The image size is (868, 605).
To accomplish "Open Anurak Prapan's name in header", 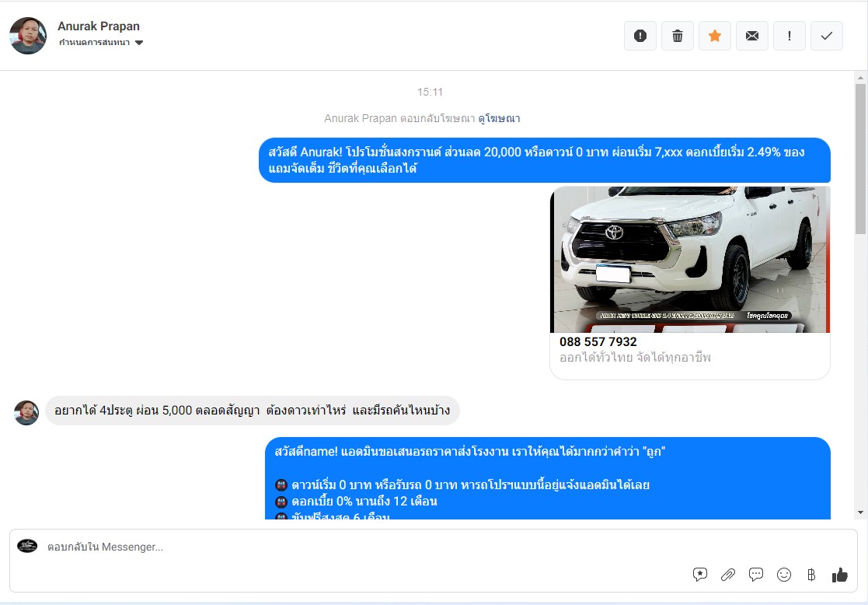I will (x=99, y=26).
